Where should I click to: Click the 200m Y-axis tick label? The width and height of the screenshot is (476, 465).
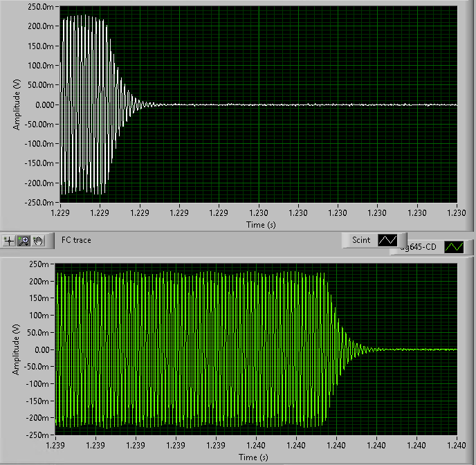39,282
